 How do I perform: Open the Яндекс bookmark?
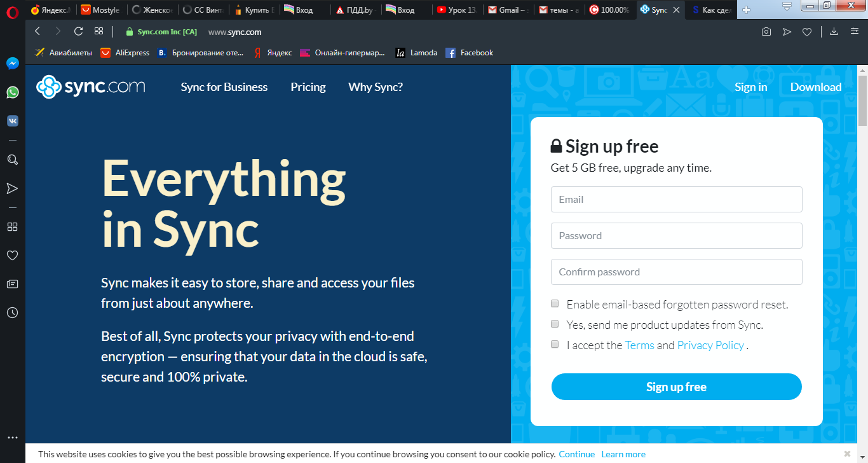273,53
